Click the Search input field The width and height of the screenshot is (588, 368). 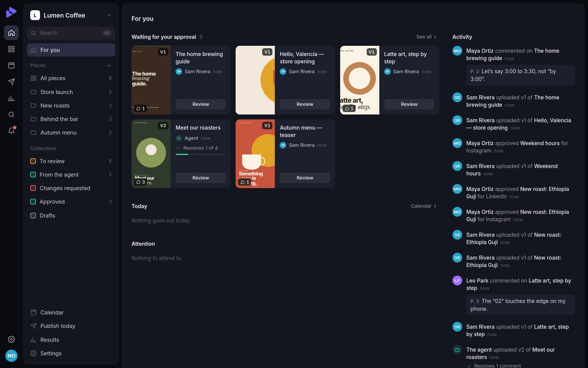[x=71, y=33]
